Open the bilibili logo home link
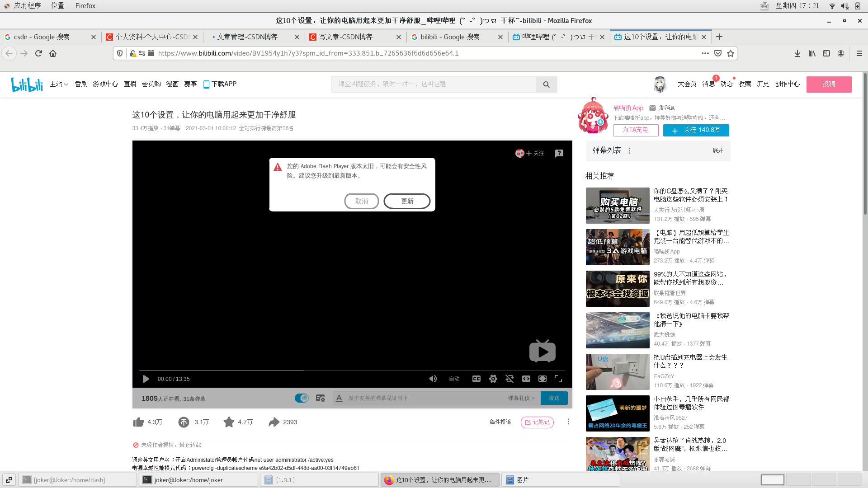Screen dimensions: 868x488 click(27, 84)
